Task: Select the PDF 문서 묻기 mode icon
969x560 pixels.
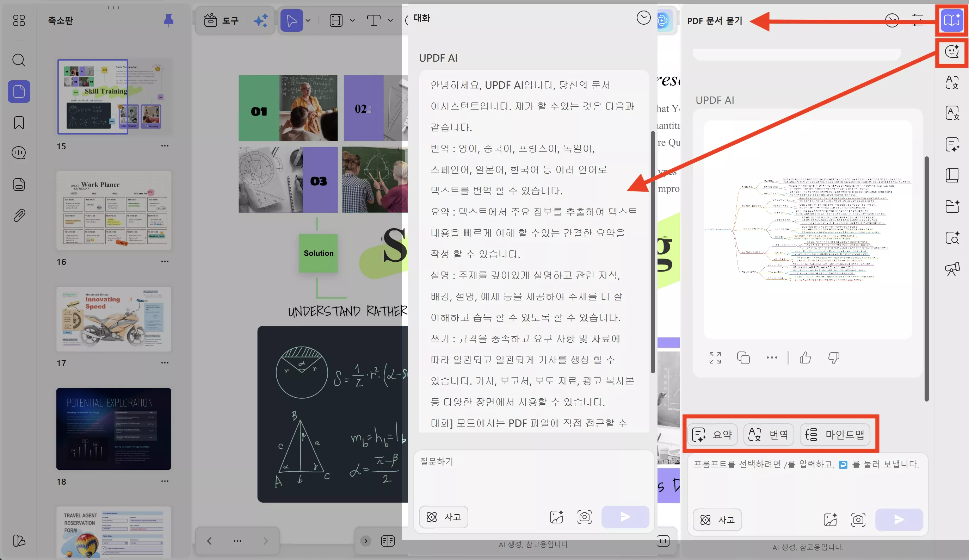Action: (x=951, y=20)
